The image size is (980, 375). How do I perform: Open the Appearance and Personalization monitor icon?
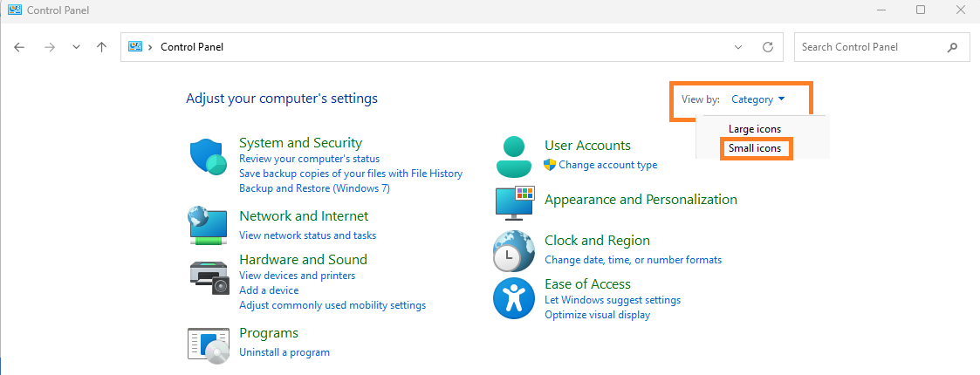514,202
